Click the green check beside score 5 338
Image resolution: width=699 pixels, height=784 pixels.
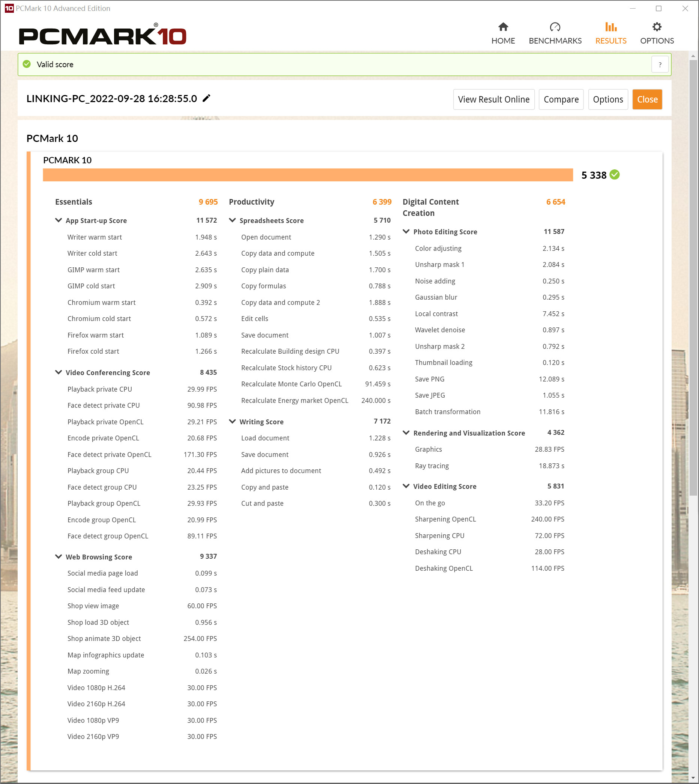click(x=615, y=175)
